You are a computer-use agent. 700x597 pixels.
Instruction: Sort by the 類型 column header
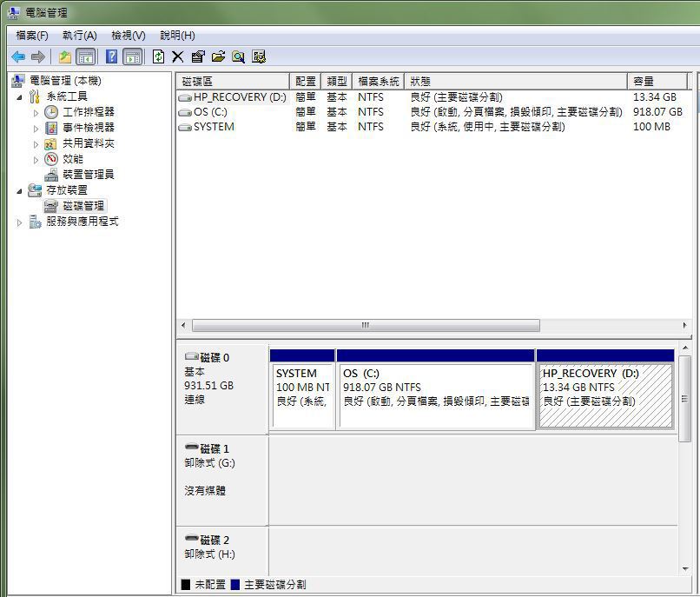point(337,82)
